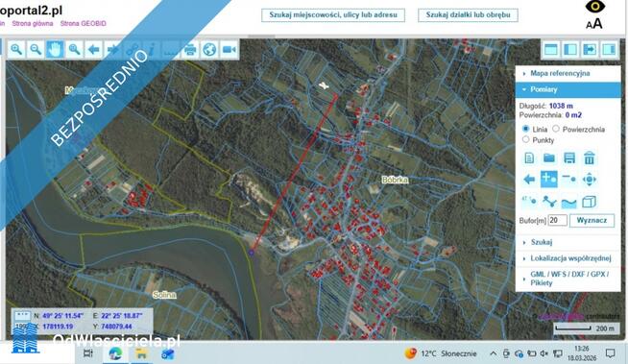Open the 12°C Słonecznie weather widget

pyautogui.click(x=441, y=353)
